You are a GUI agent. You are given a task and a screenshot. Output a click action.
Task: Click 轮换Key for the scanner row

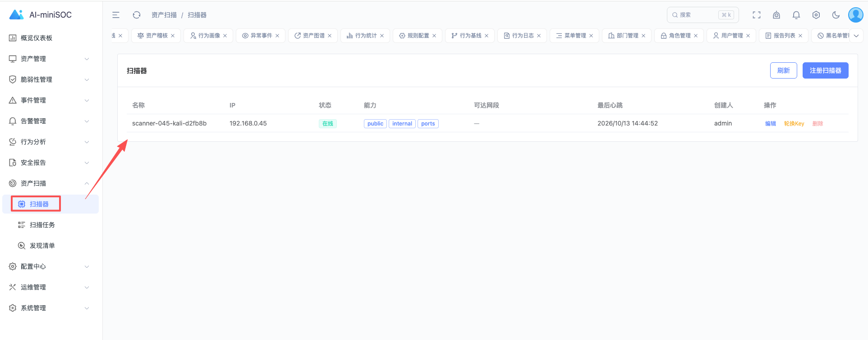click(794, 124)
